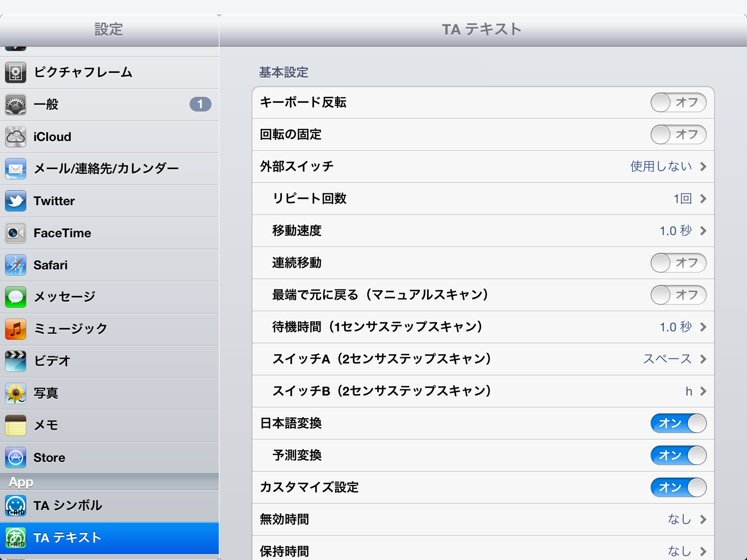Viewport: 747px width, 560px height.
Task: Tap the スペース value of スイッチA
Action: point(667,359)
